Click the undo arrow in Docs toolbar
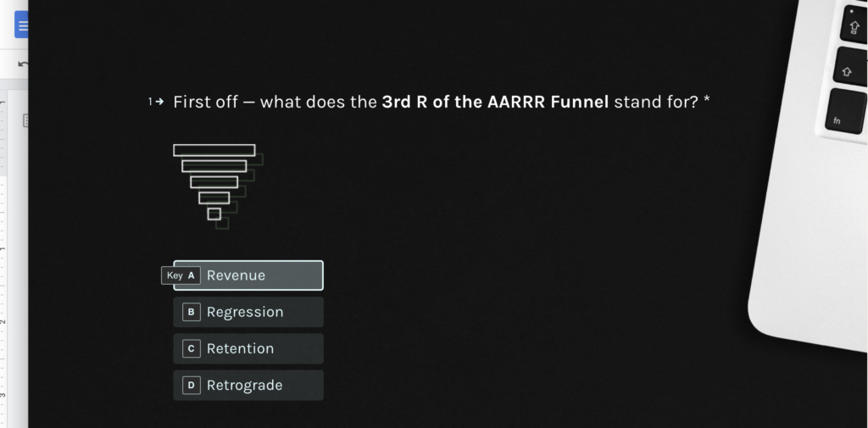Viewport: 868px width, 428px height. (23, 64)
